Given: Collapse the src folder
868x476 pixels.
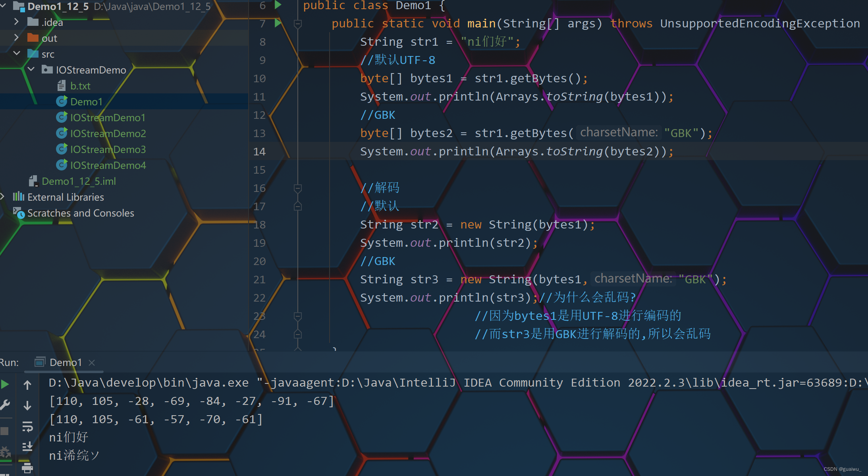Looking at the screenshot, I should [17, 53].
